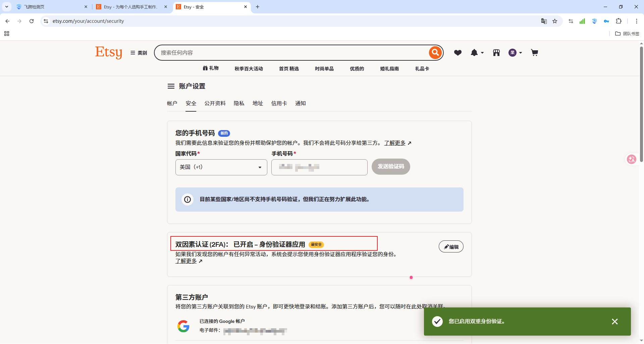The width and height of the screenshot is (644, 344).
Task: Switch to the 帐户 tab
Action: pos(172,103)
